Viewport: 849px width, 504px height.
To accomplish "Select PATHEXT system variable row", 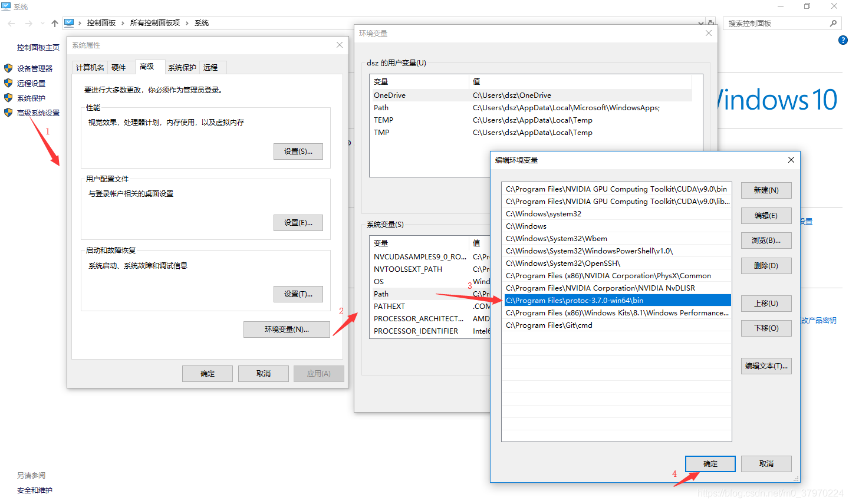I will [x=431, y=306].
